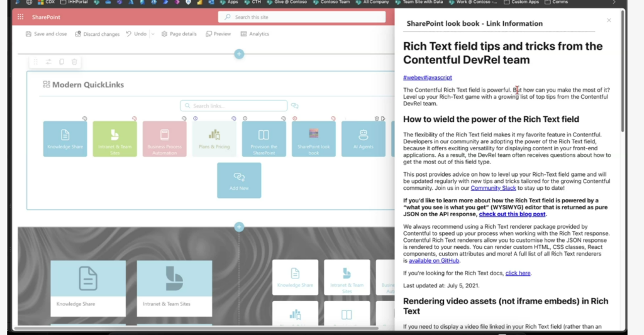Click the move icon above AI Agents tile
644x335 pixels.
(383, 118)
